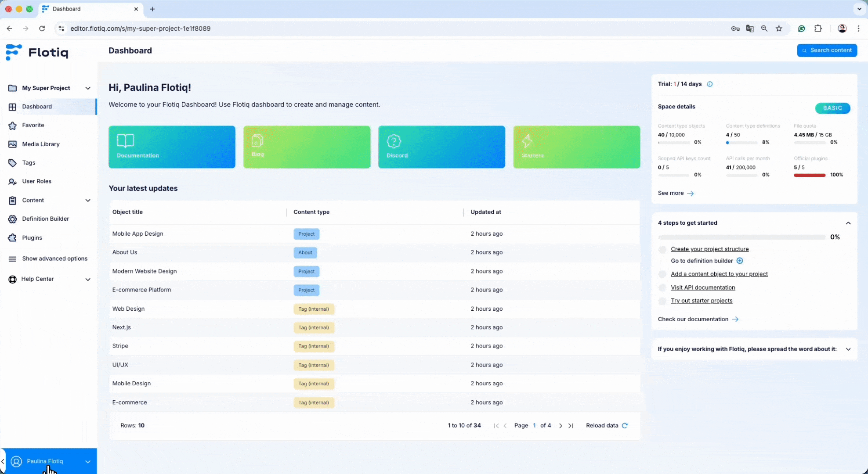Expand the Content menu chevron
Image resolution: width=868 pixels, height=474 pixels.
pos(88,200)
